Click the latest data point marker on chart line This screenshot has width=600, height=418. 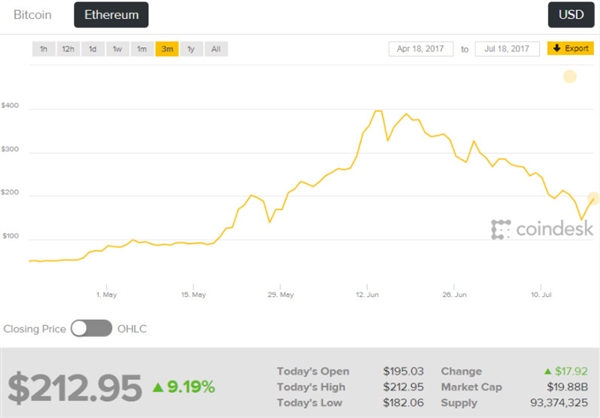click(x=594, y=198)
